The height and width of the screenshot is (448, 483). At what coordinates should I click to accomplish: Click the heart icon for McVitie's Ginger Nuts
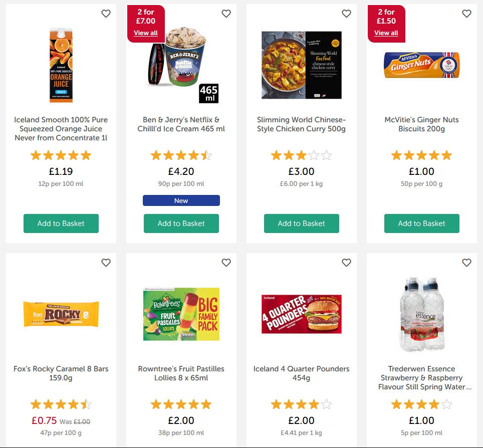(466, 14)
